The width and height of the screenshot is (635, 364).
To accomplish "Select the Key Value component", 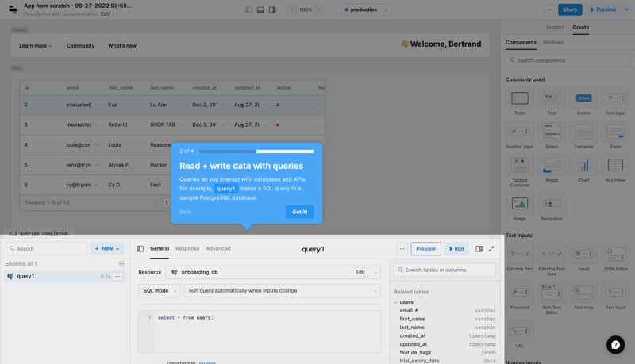I will pyautogui.click(x=615, y=169).
